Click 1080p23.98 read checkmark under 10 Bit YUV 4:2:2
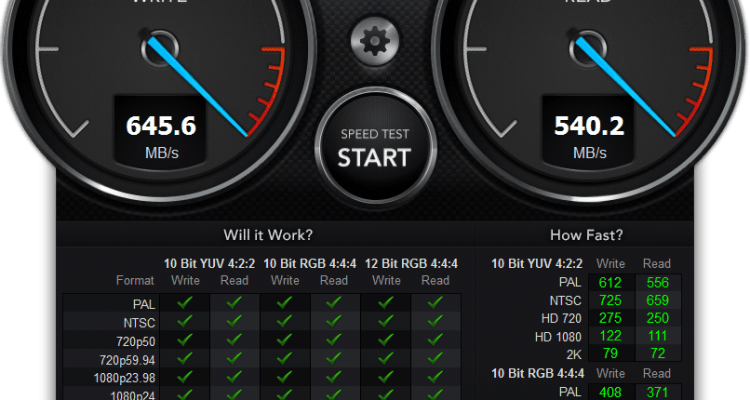This screenshot has width=750, height=400. pyautogui.click(x=235, y=378)
